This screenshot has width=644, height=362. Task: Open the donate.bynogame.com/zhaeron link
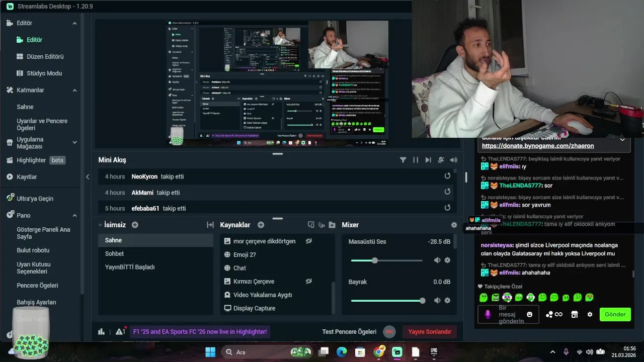[538, 146]
